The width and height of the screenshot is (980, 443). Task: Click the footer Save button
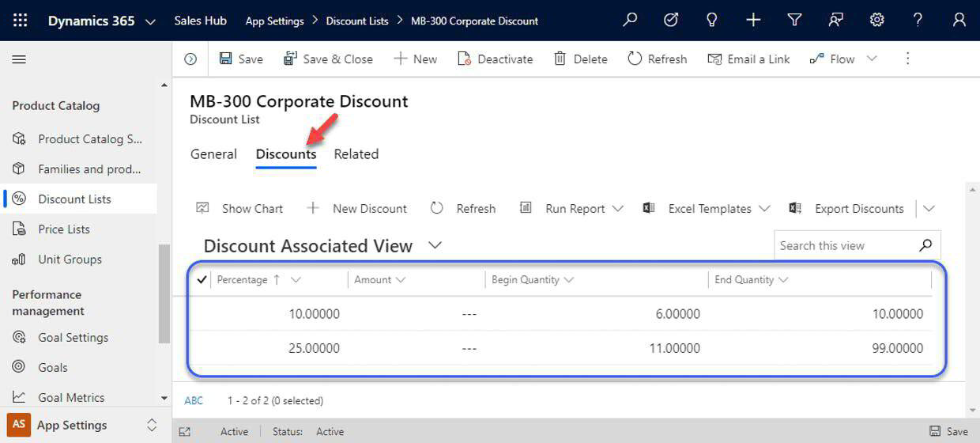point(948,432)
